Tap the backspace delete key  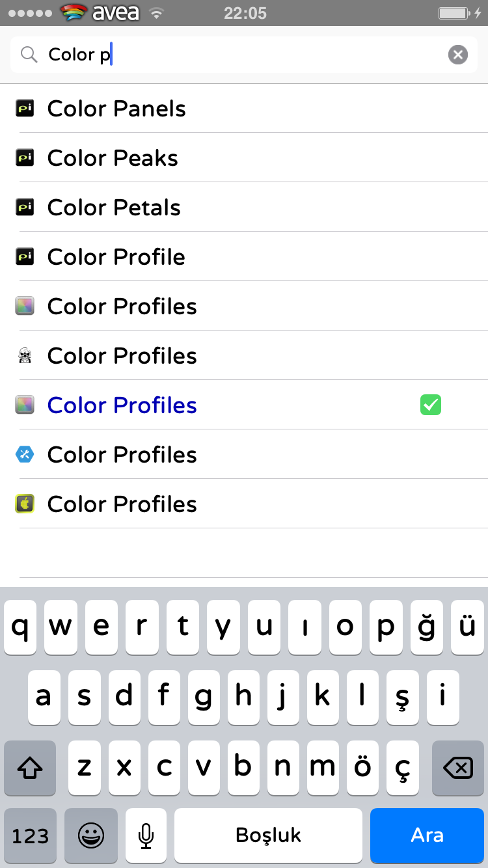point(458,768)
